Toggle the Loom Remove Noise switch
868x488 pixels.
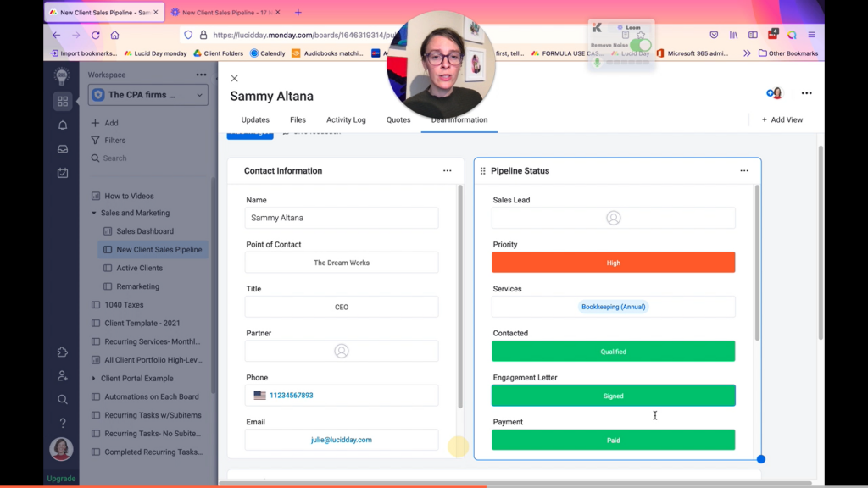641,46
